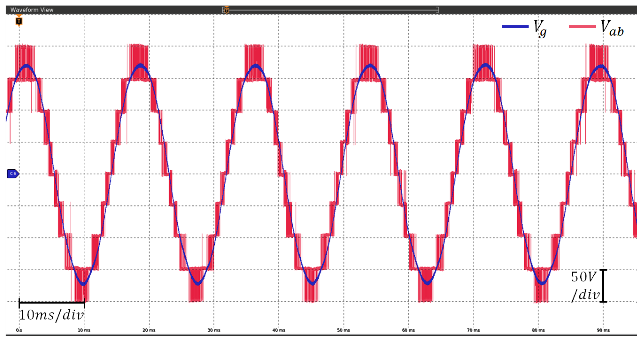Click the 10 ms time axis label
This screenshot has width=644, height=344.
pyautogui.click(x=84, y=330)
